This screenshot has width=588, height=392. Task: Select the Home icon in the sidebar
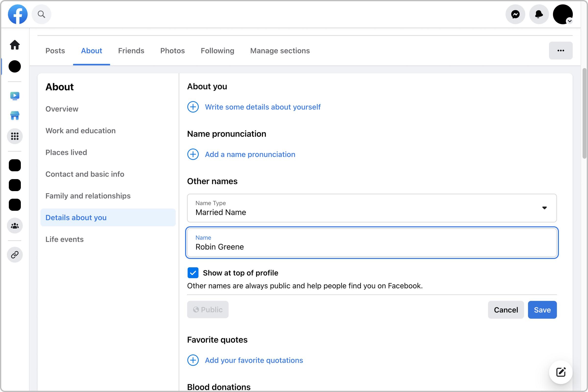pyautogui.click(x=15, y=45)
